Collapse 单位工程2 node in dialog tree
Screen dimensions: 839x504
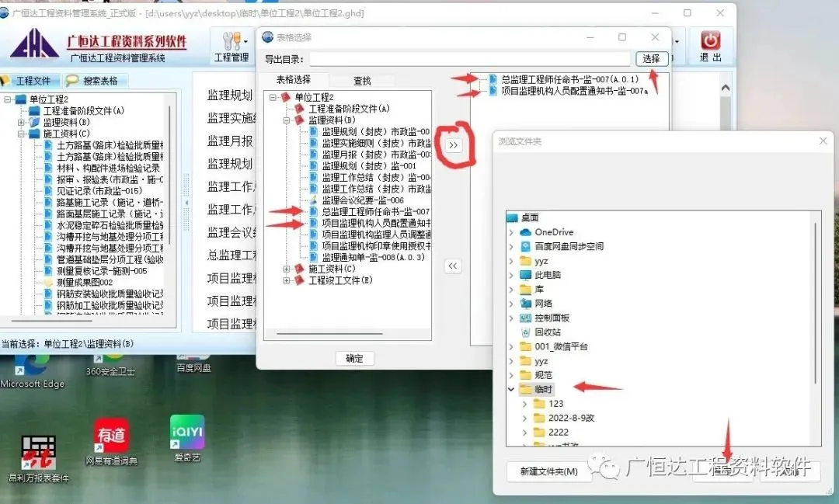point(273,97)
